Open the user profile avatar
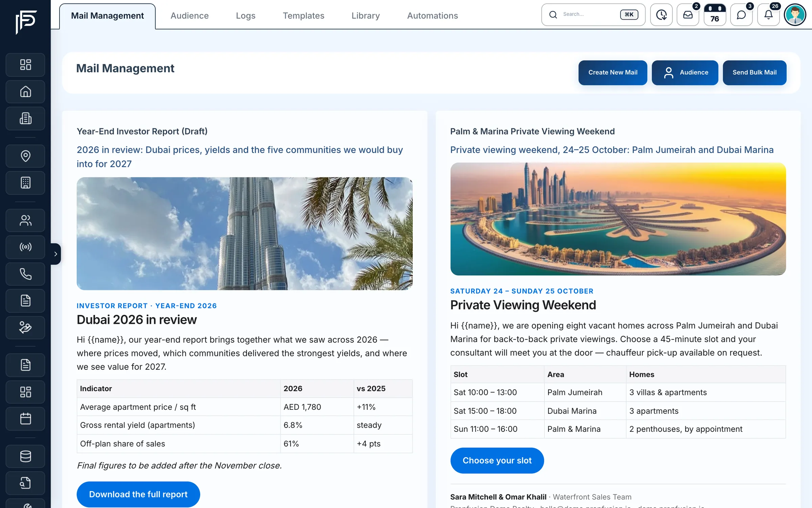 click(795, 15)
